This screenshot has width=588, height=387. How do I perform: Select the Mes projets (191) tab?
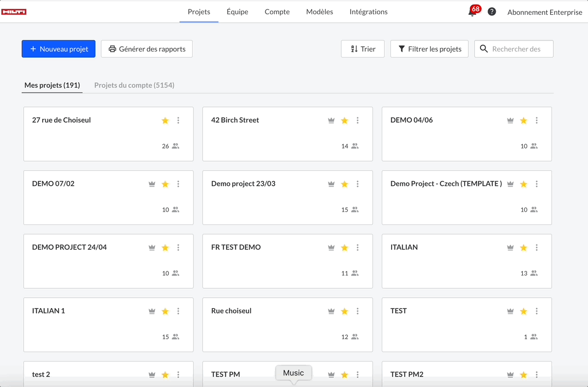pos(52,85)
